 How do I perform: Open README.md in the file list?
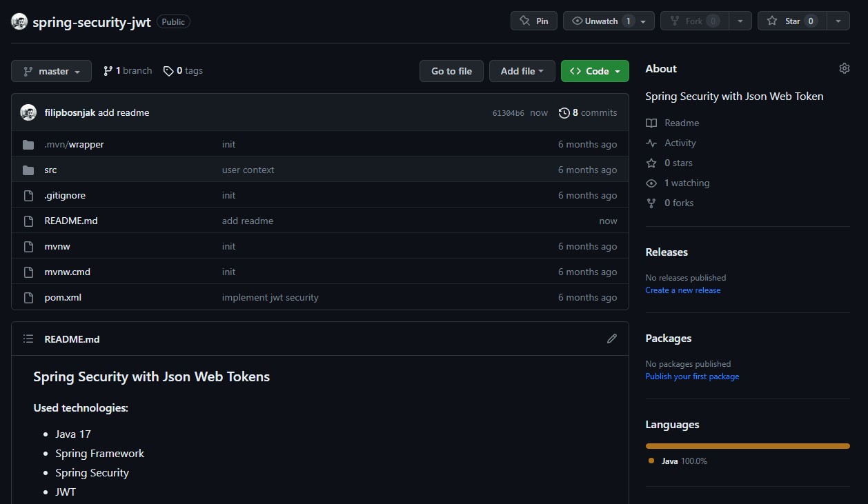71,221
